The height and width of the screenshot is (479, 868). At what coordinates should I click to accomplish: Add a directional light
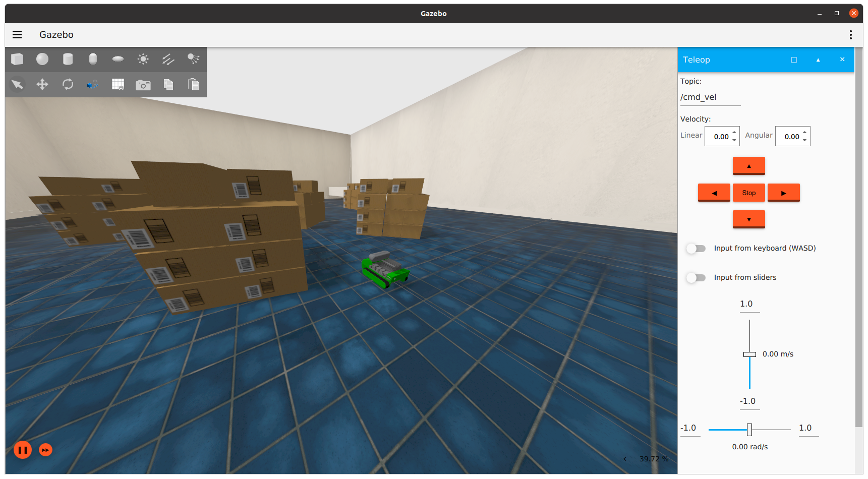coord(168,59)
